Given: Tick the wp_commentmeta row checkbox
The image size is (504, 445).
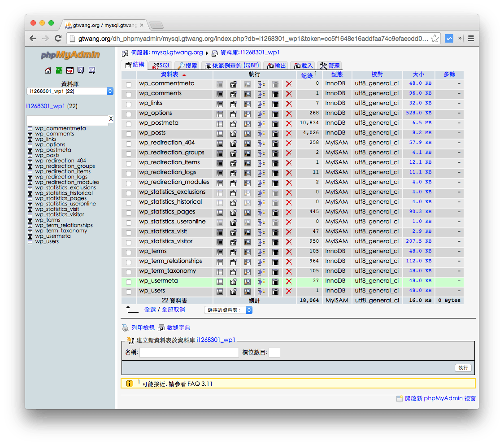Looking at the screenshot, I should point(129,83).
